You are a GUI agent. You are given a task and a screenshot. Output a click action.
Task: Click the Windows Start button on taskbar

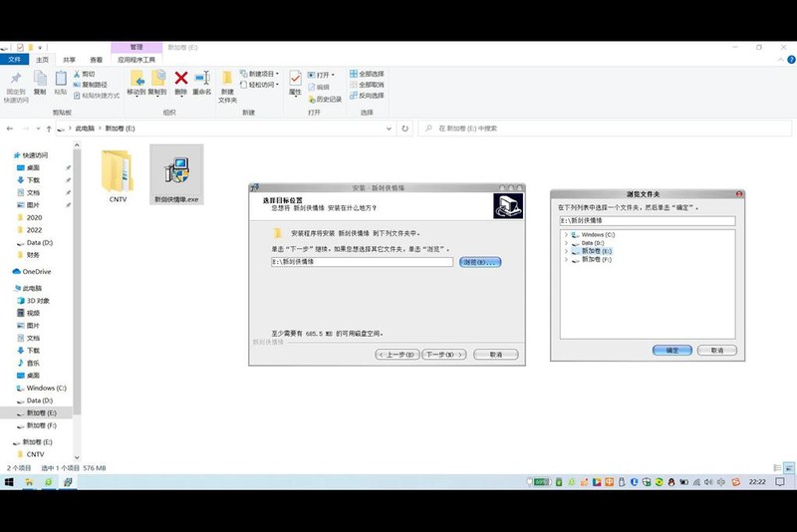click(x=9, y=482)
